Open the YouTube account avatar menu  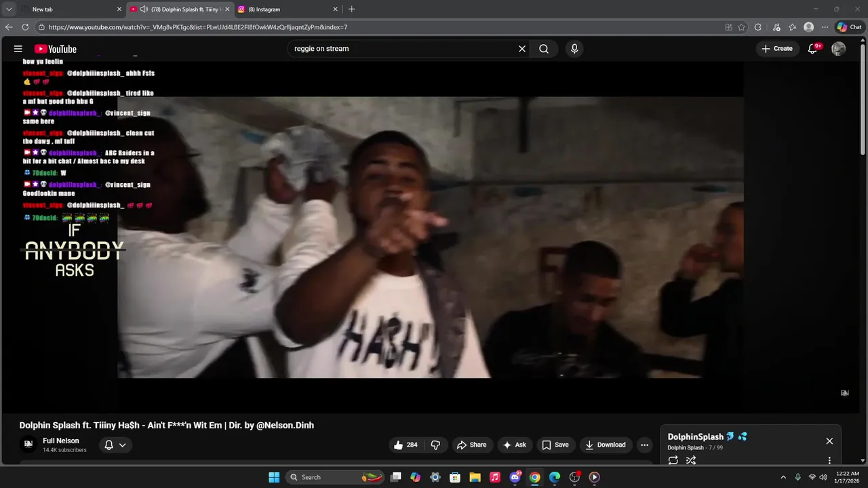[839, 49]
